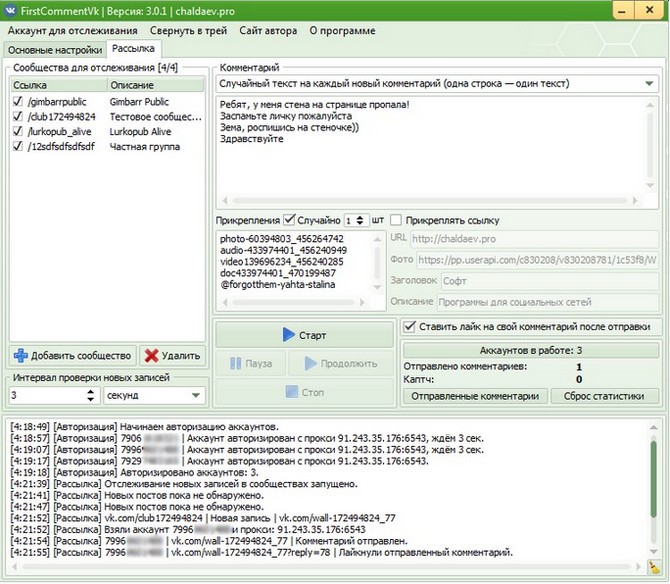Viewport: 670px width, 584px height.
Task: Click the Сброс статистики button
Action: [x=604, y=396]
